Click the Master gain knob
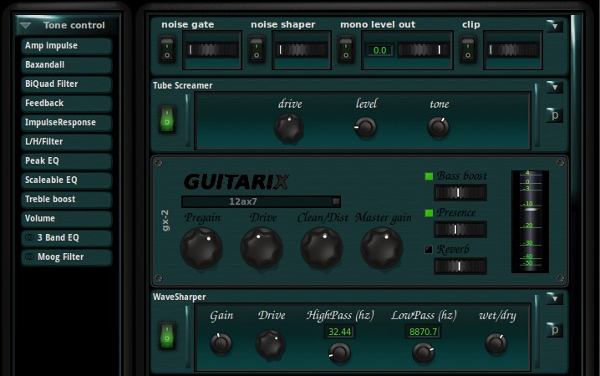 click(x=382, y=248)
